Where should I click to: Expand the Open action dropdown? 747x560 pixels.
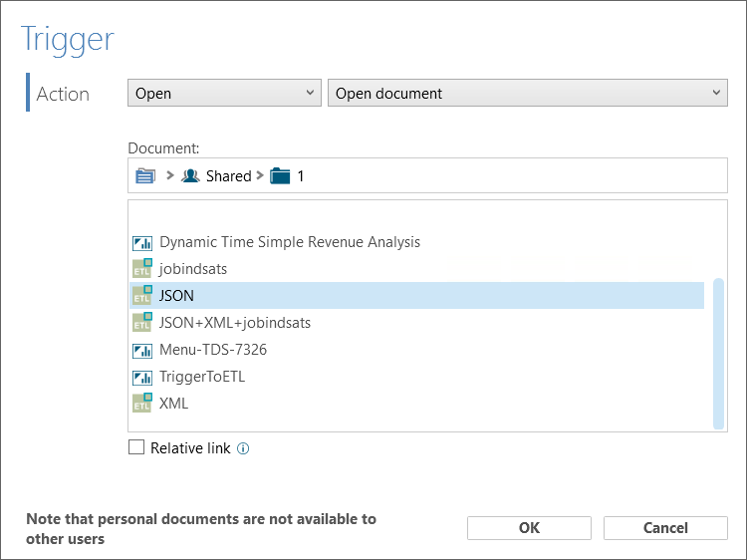coord(224,93)
